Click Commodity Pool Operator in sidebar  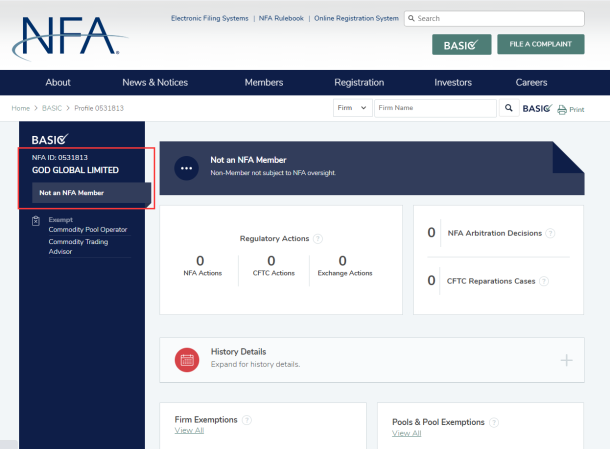(x=88, y=230)
